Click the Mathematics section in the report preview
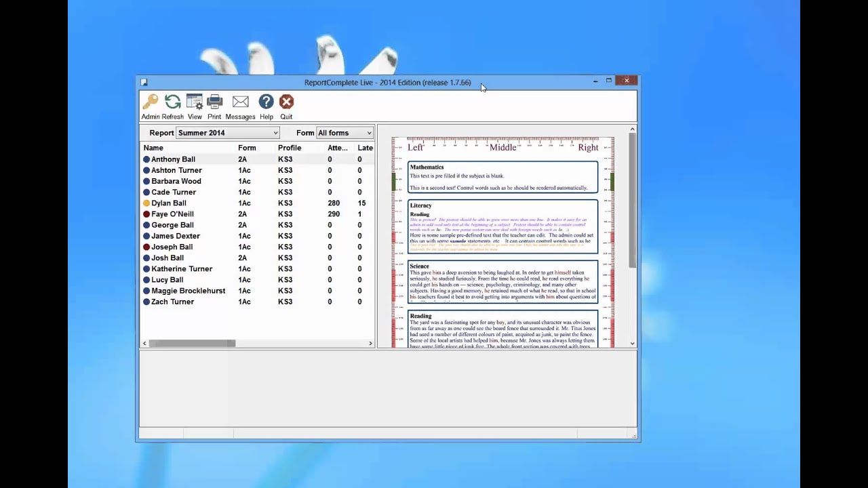868x488 pixels. click(502, 178)
